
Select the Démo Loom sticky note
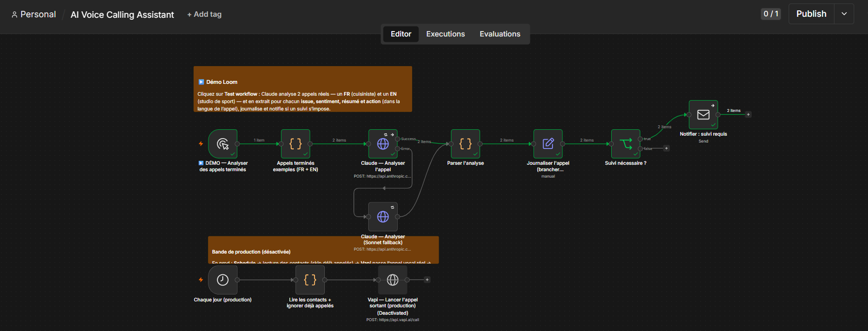(x=303, y=89)
